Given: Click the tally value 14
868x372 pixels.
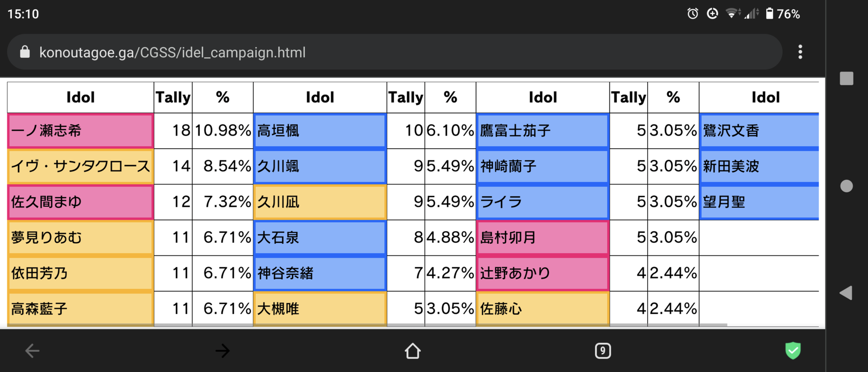Looking at the screenshot, I should point(173,166).
